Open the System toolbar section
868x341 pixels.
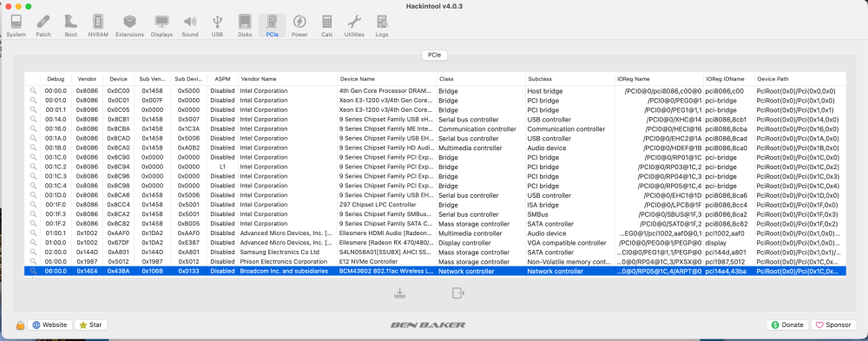pyautogui.click(x=16, y=26)
